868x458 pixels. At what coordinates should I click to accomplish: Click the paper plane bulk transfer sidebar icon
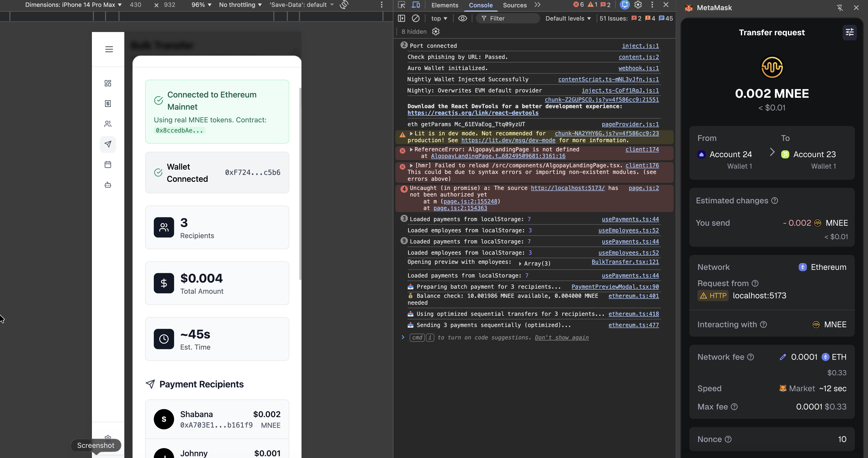108,144
